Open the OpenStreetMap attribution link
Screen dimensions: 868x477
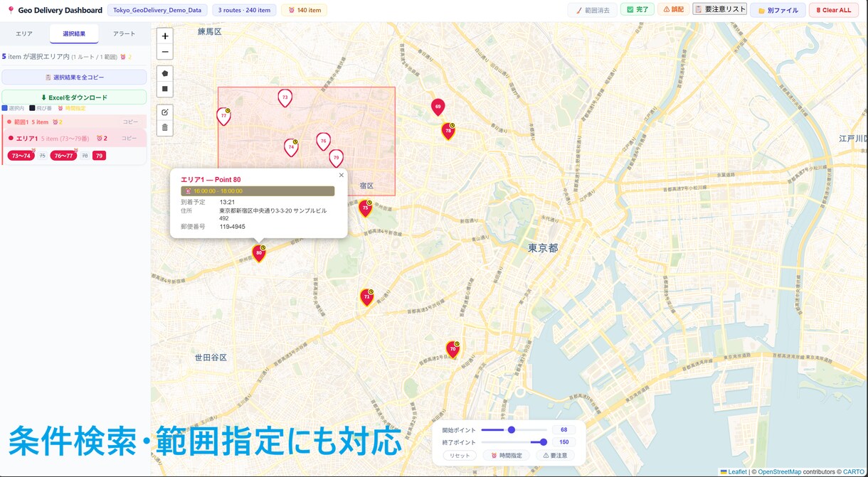[779, 472]
